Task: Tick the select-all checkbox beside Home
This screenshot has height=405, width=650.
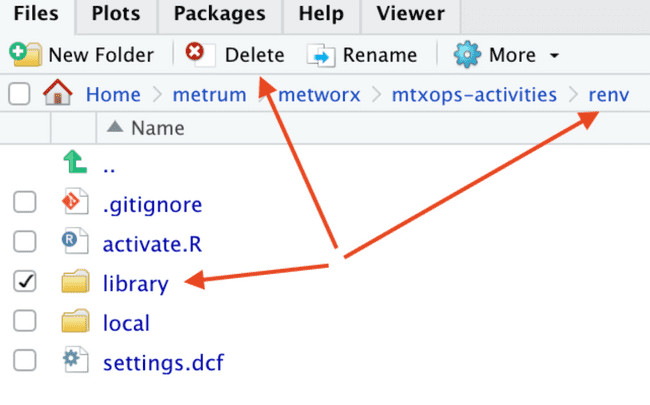Action: click(19, 94)
